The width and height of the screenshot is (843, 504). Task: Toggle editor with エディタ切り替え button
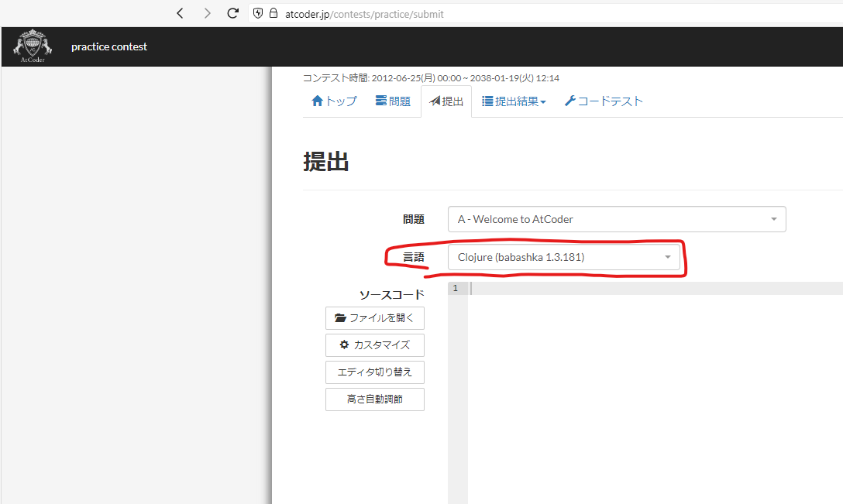[x=375, y=372]
